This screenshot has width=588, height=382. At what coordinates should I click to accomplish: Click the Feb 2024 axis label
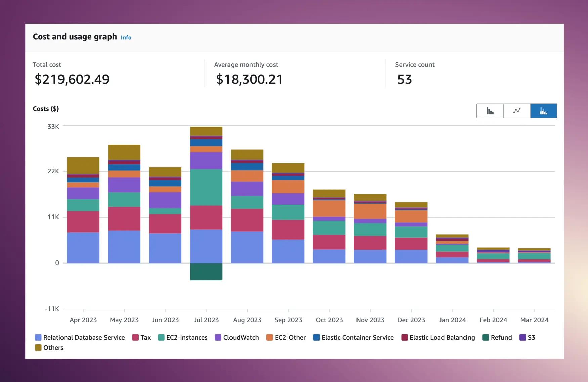click(x=493, y=320)
